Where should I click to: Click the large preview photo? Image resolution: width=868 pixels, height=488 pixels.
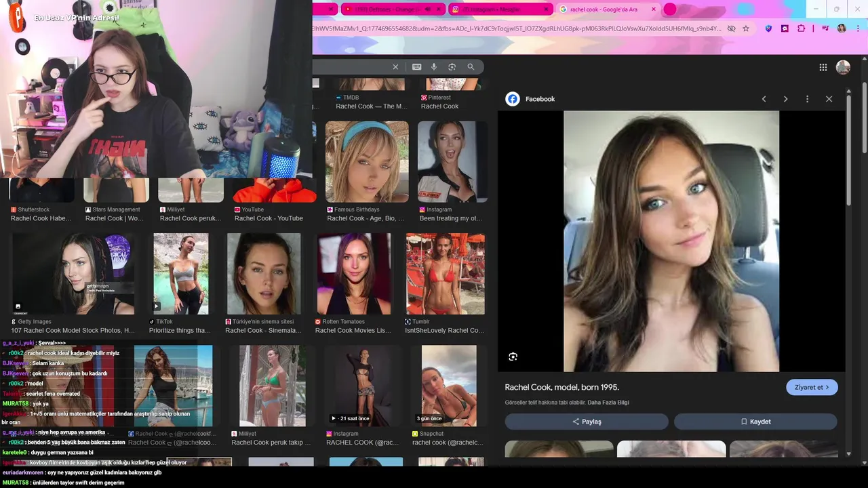pos(671,241)
